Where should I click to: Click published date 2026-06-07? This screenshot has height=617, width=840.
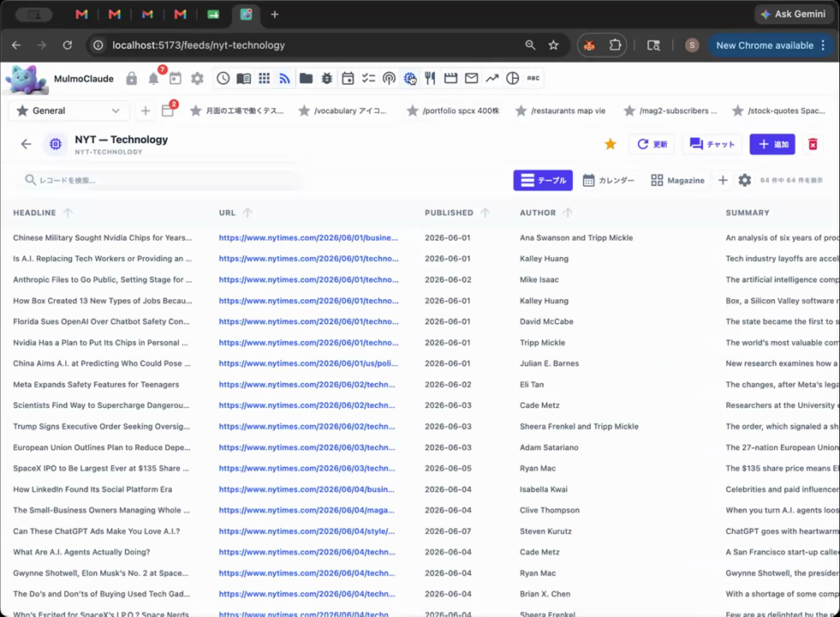tap(448, 531)
